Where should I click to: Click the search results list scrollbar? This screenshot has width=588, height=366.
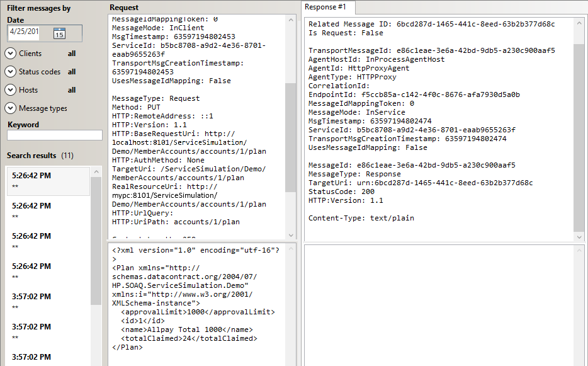pos(96,239)
